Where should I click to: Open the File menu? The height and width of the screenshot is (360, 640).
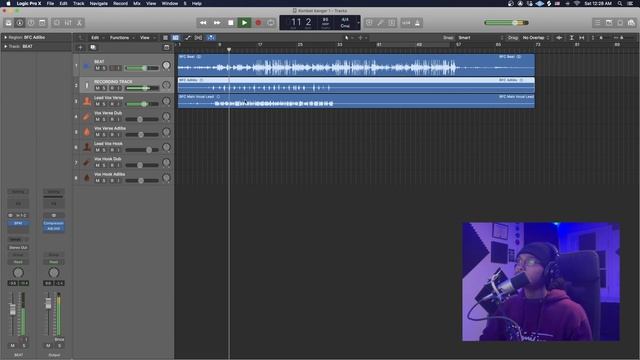coord(50,3)
